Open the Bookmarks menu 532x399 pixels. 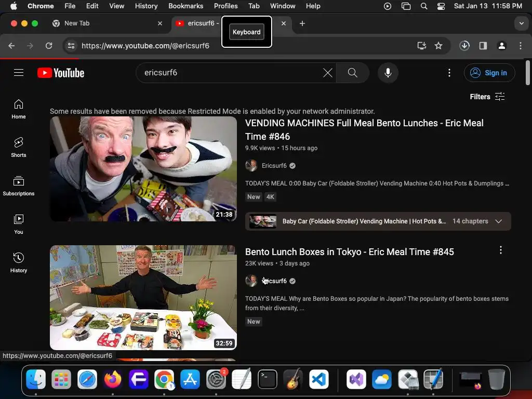[x=185, y=6]
